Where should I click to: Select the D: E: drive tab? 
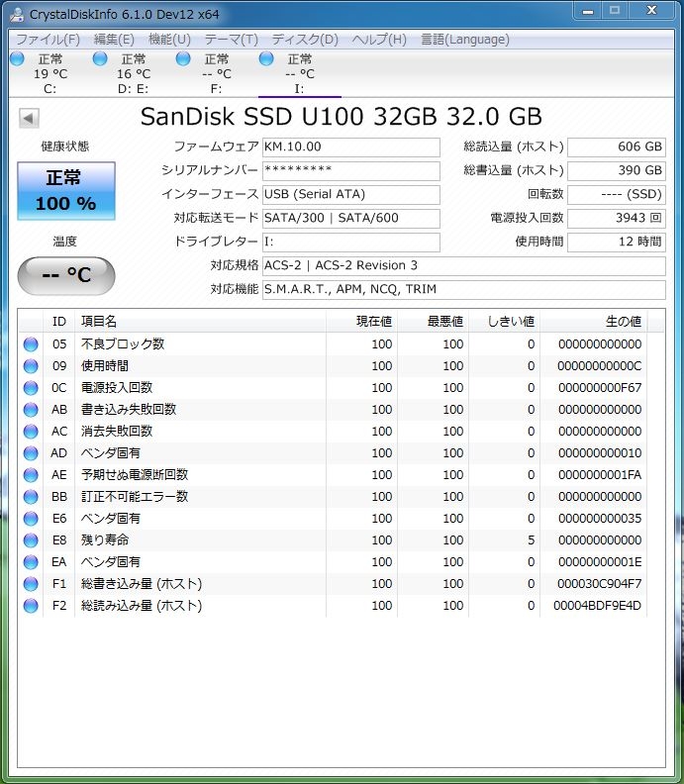click(x=133, y=73)
